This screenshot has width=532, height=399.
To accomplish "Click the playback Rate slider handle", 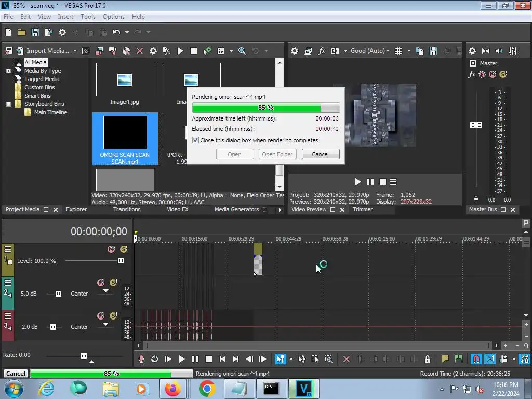I will click(x=84, y=356).
